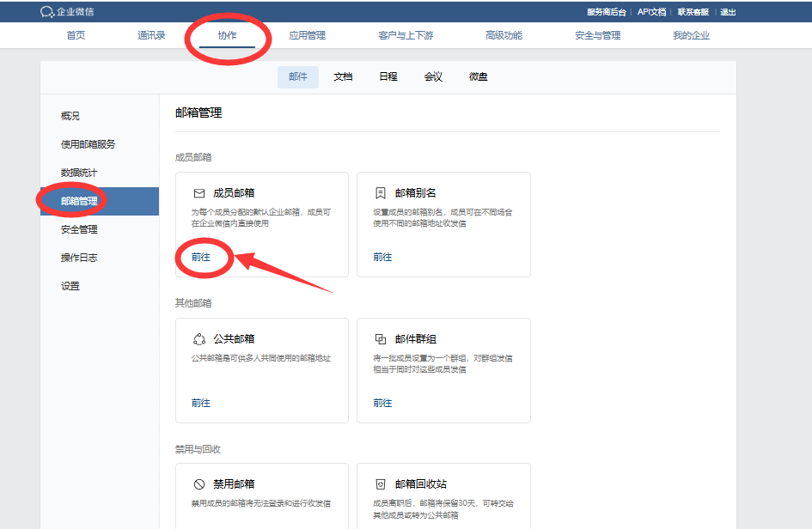The width and height of the screenshot is (812, 529).
Task: Open the 微盘 tab
Action: pos(478,76)
